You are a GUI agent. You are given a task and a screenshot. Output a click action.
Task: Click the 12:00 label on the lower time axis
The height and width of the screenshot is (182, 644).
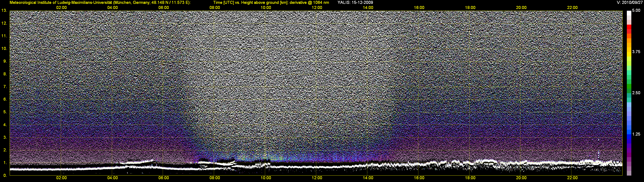tap(317, 178)
